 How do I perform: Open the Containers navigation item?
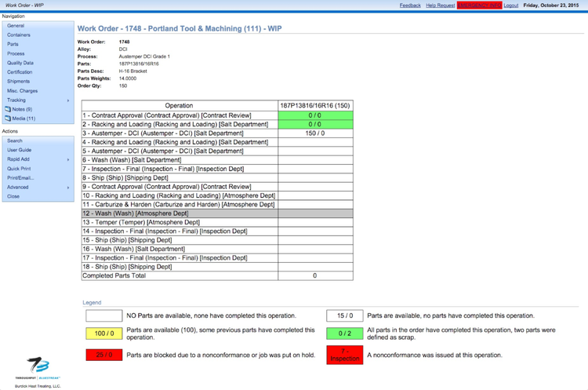pos(19,35)
